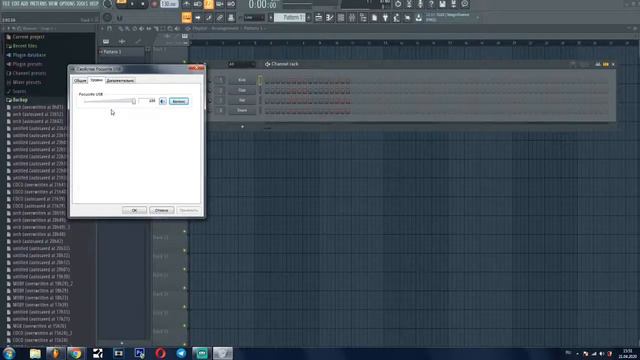The height and width of the screenshot is (360, 640).
Task: Click the Windows Start button
Action: click(9, 353)
